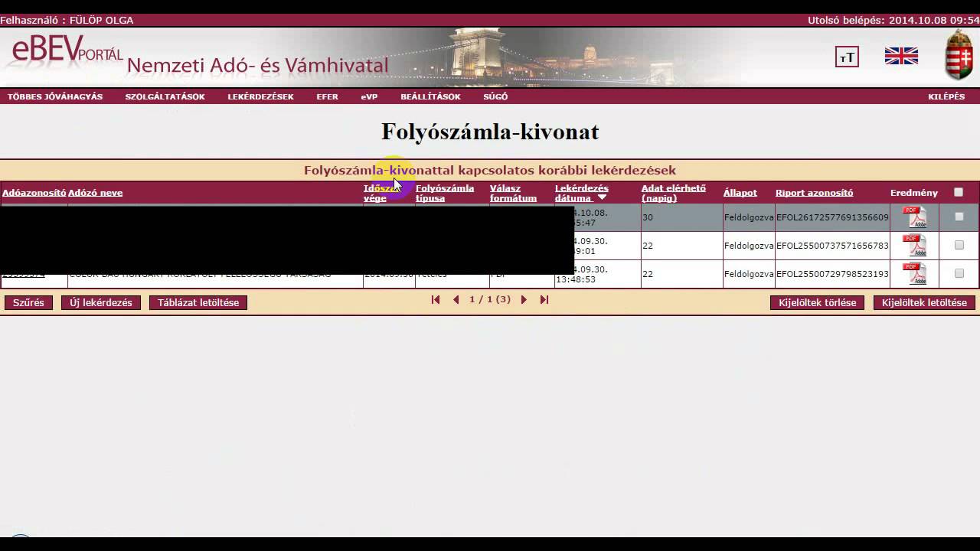
Task: Click the Szűrés filter button
Action: click(x=28, y=303)
